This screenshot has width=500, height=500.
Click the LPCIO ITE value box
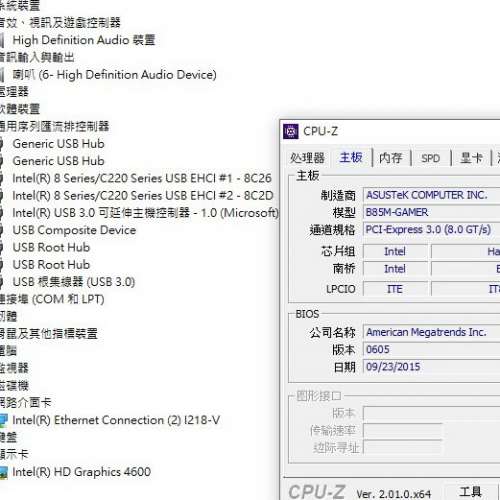coord(395,289)
